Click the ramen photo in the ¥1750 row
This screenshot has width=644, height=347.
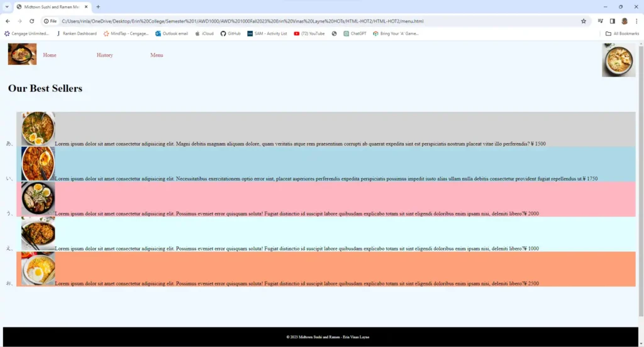point(38,164)
